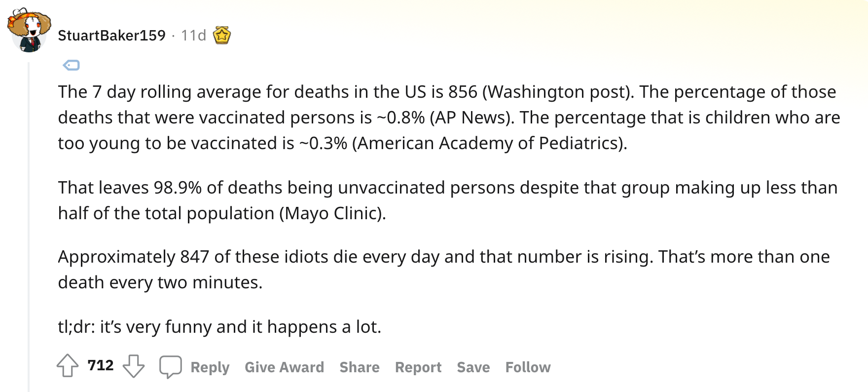Image resolution: width=868 pixels, height=392 pixels.
Task: Click the speech bubble reply icon
Action: coord(171,367)
